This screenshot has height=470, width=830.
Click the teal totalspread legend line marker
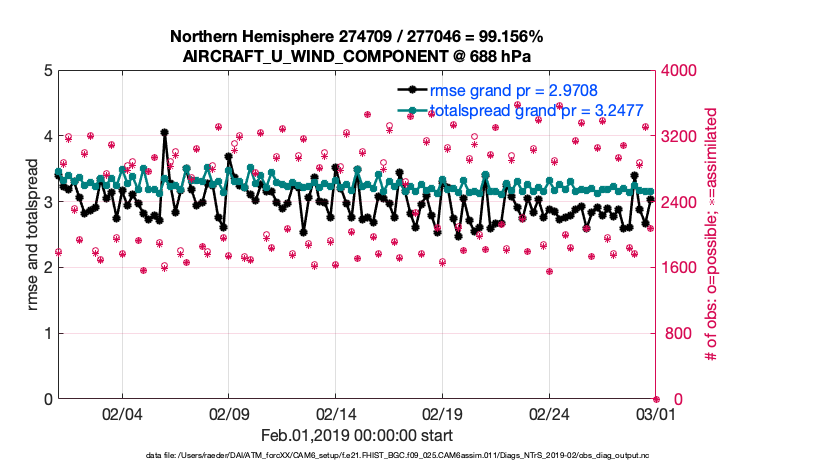(x=409, y=110)
